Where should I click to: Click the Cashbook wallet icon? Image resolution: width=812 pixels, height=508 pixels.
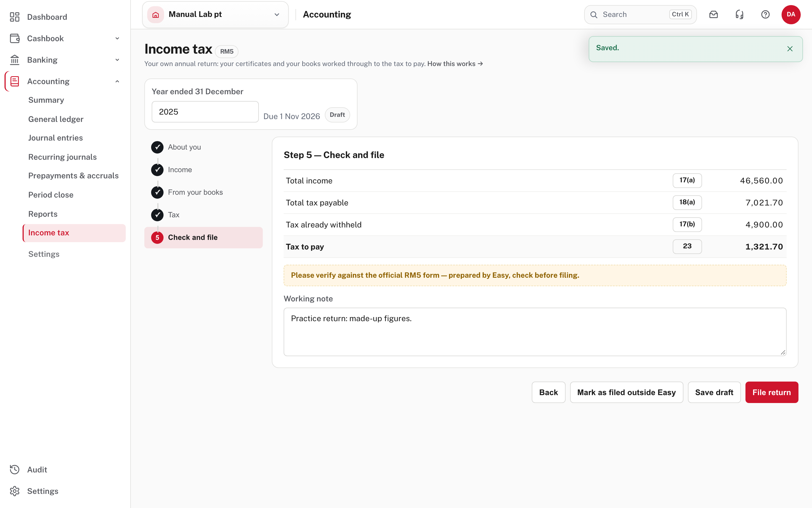coord(14,38)
